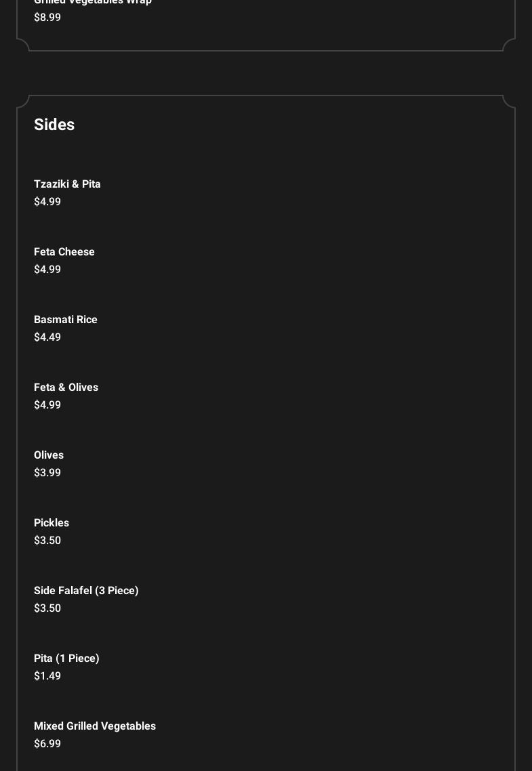
Task: Click the price under Tzaziki & Pita
Action: 47,202
